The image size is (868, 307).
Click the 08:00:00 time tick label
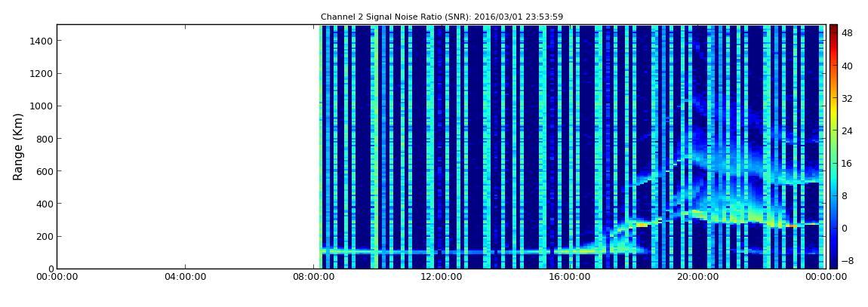[x=312, y=277]
